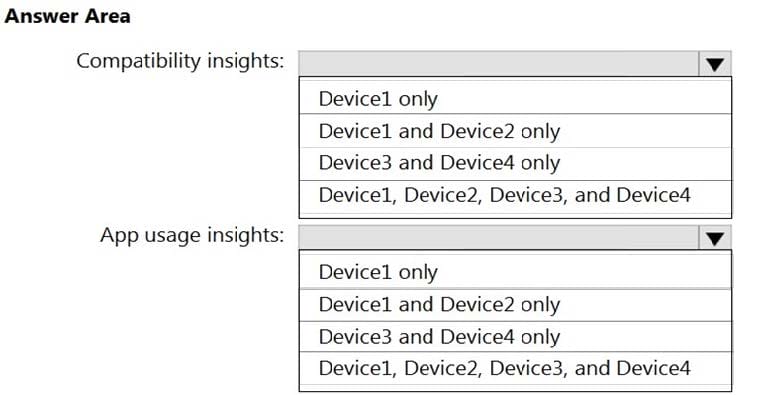The width and height of the screenshot is (760, 395).
Task: Open the App usage insights dropdown arrow
Action: (x=714, y=238)
